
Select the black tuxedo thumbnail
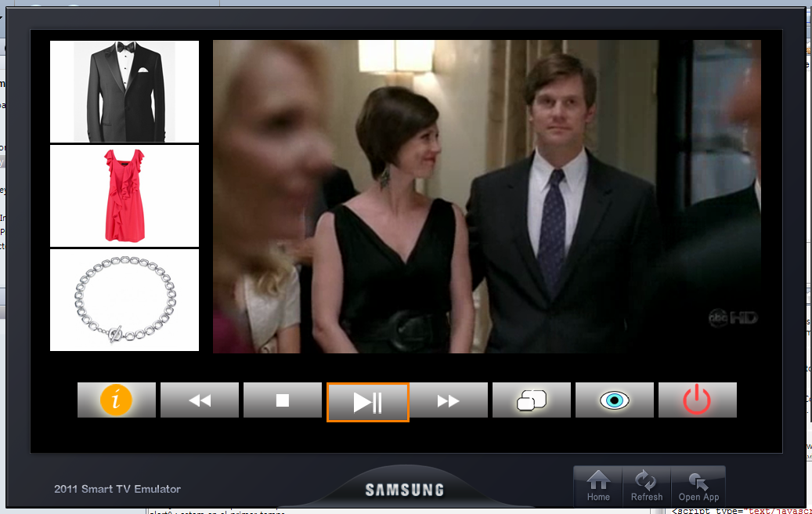pos(125,92)
